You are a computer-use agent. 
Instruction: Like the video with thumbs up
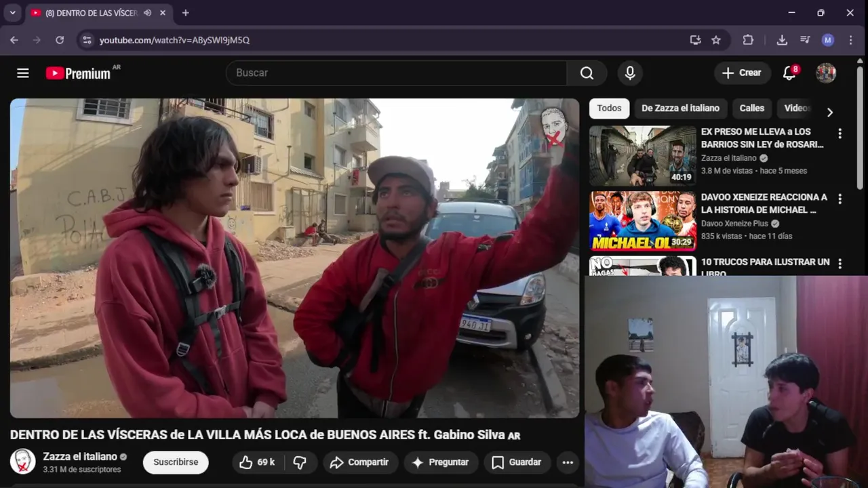click(x=258, y=462)
